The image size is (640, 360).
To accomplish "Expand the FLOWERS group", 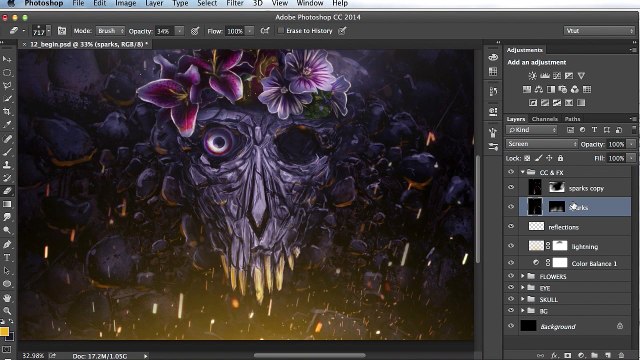I will pos(522,276).
